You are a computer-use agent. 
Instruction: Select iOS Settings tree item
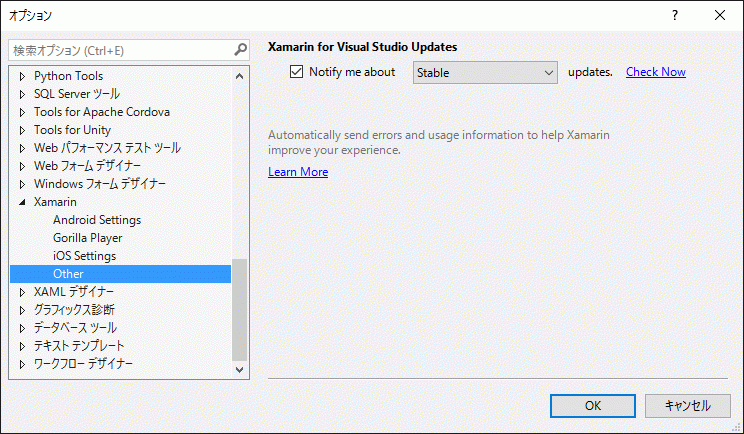[84, 256]
